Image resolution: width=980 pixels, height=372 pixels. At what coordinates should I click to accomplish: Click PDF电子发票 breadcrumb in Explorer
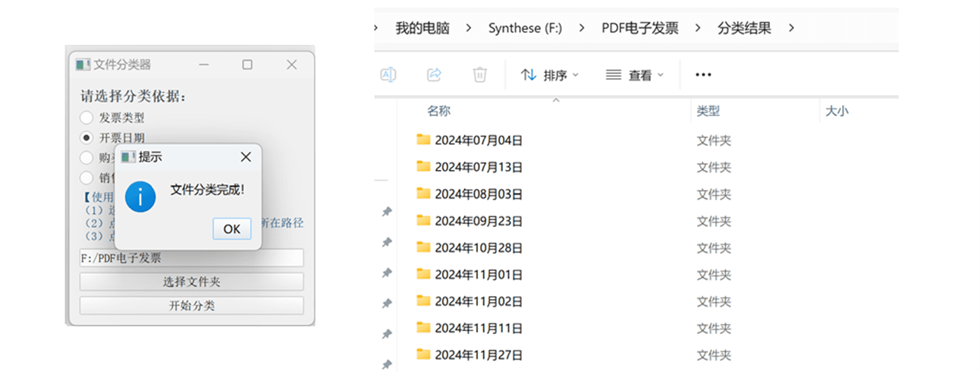640,29
